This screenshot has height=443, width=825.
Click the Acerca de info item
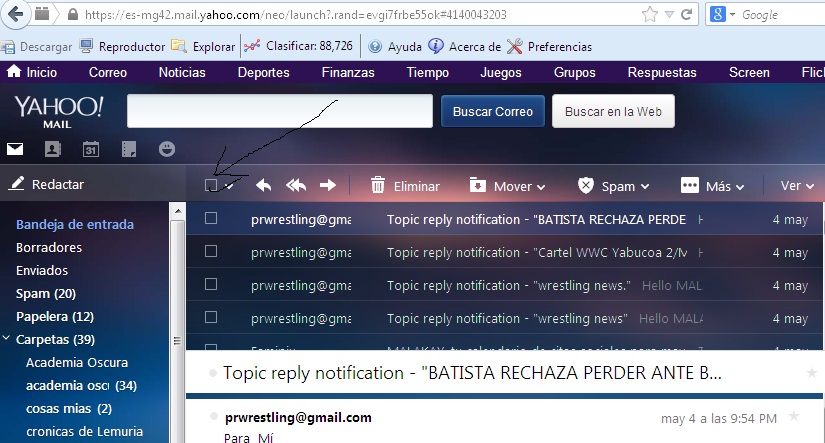[464, 46]
